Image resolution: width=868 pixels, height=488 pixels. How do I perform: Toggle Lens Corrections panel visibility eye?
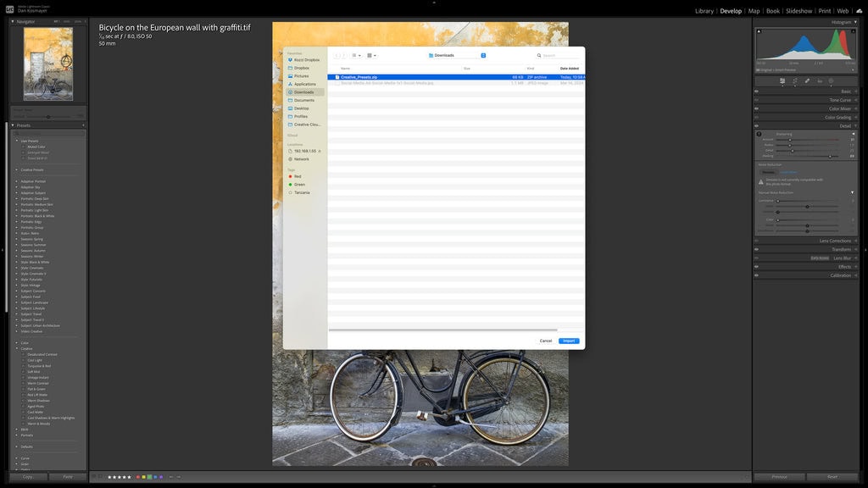tap(757, 241)
